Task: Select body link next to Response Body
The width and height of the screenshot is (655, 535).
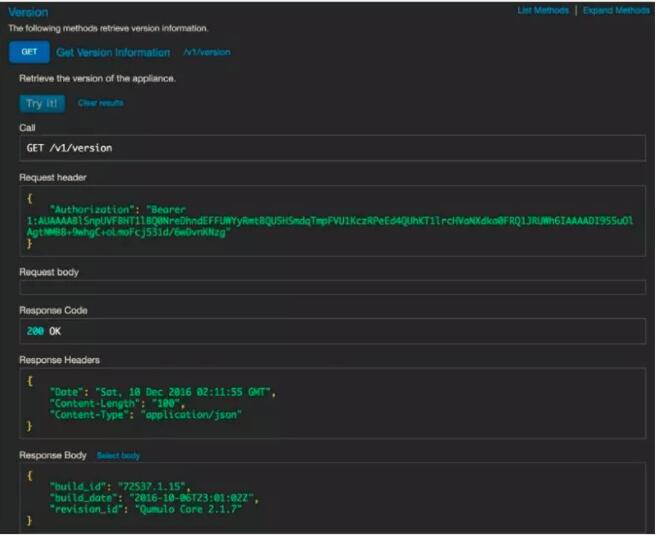Action: (118, 456)
